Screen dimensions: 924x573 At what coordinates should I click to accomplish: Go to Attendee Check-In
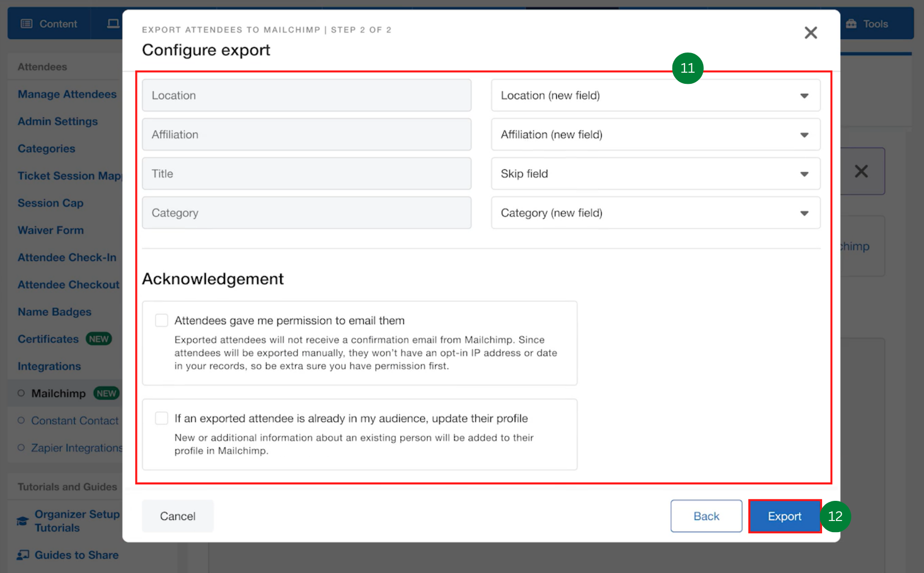pos(67,257)
